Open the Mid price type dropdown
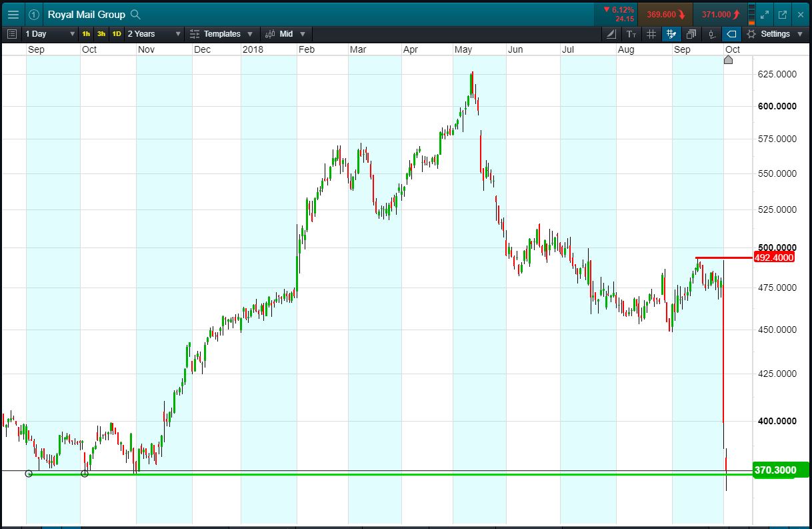812x529 pixels. pyautogui.click(x=286, y=34)
